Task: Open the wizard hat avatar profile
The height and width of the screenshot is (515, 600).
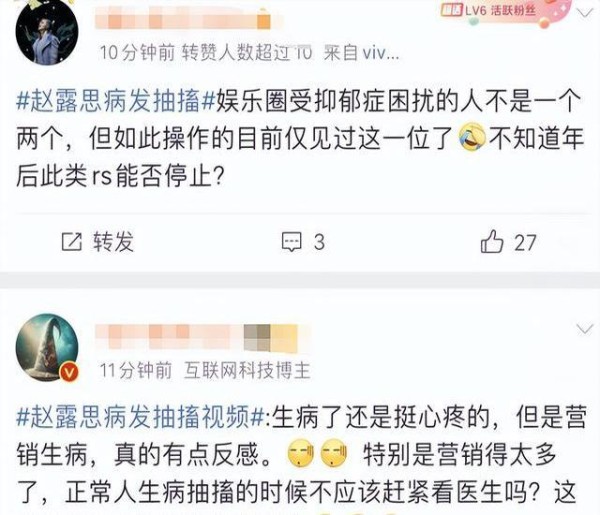Action: [47, 347]
